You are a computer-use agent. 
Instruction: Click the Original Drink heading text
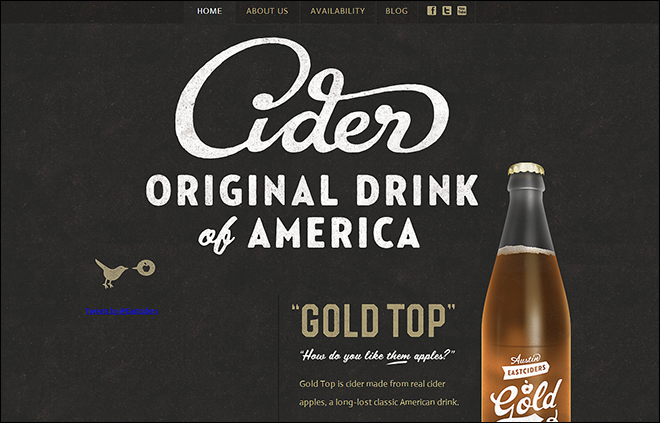pyautogui.click(x=312, y=190)
